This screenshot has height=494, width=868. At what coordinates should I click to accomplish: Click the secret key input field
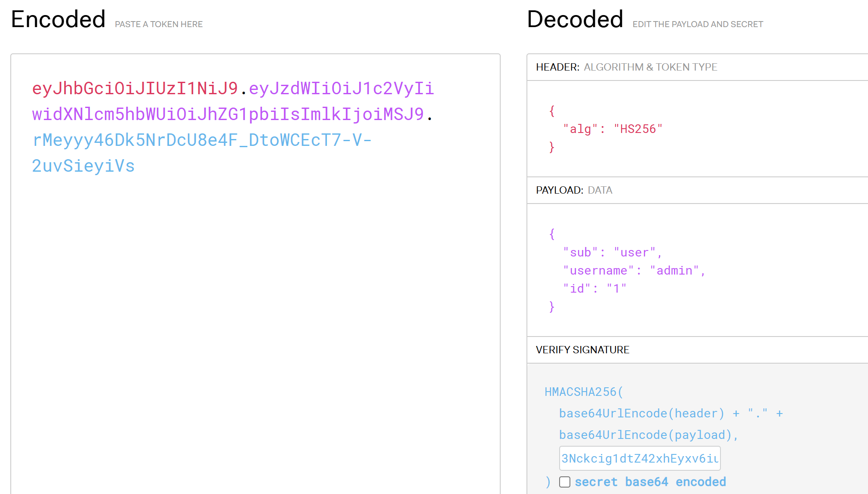[639, 458]
